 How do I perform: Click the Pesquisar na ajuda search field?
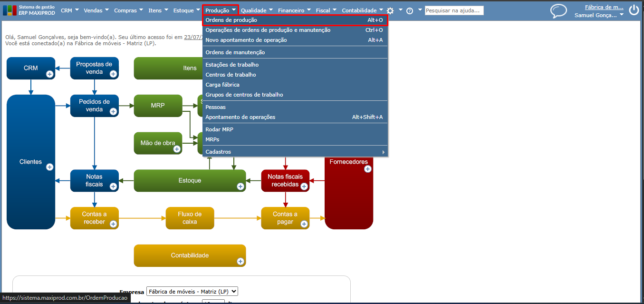(454, 10)
